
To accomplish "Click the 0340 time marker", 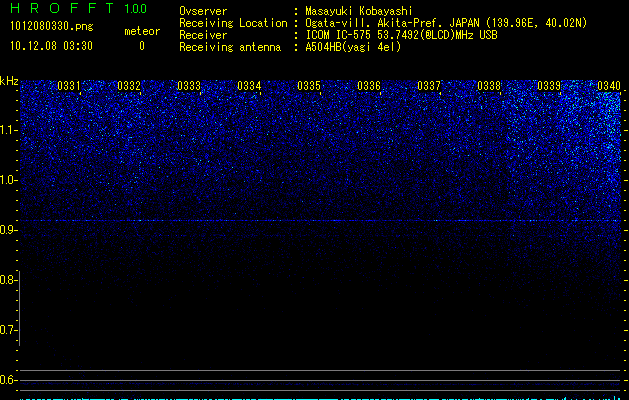I will (609, 86).
